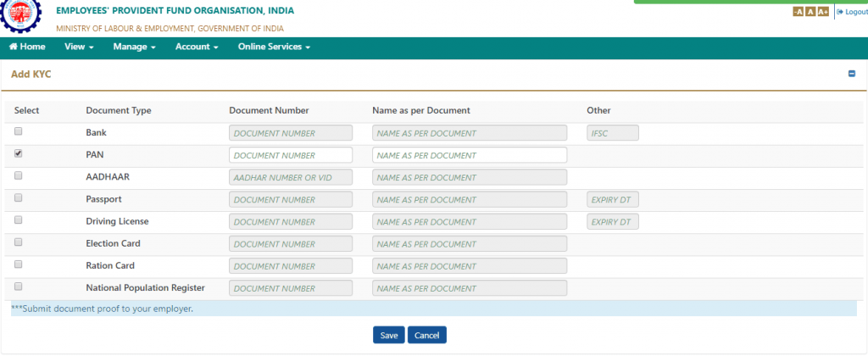Image resolution: width=868 pixels, height=356 pixels.
Task: Click the Ration Card name field
Action: pos(470,266)
